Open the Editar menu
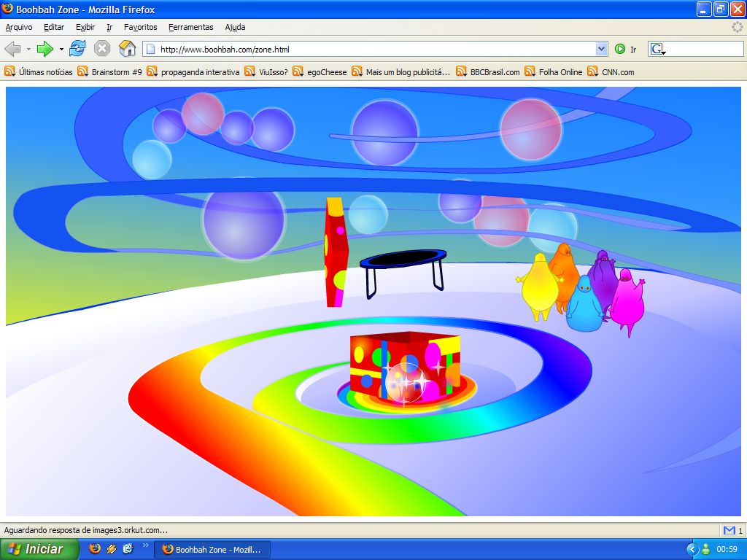This screenshot has height=560, width=747. pyautogui.click(x=54, y=27)
